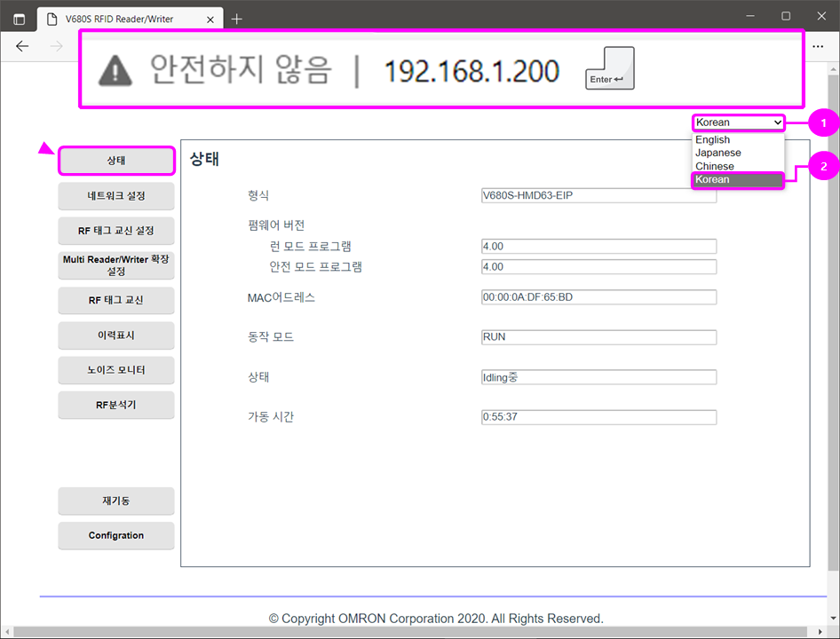Open a new browser tab
840x639 pixels.
[x=237, y=20]
